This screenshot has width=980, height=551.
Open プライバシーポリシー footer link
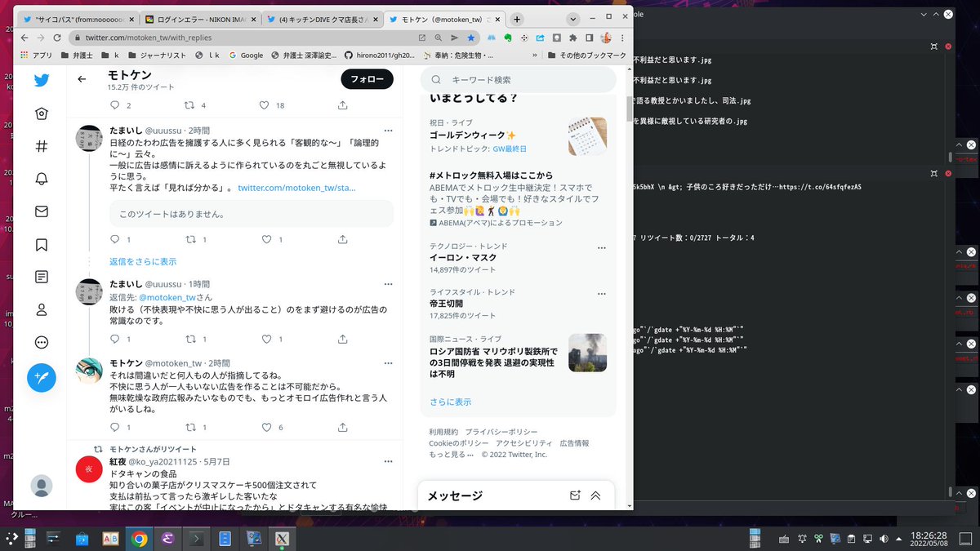click(501, 432)
